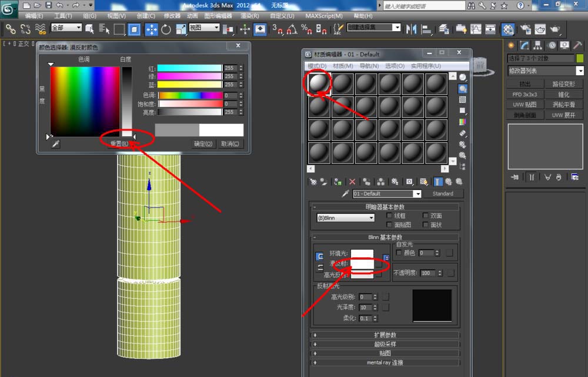Image resolution: width=588 pixels, height=377 pixels.
Task: Click the red X reset material icon
Action: [x=352, y=182]
